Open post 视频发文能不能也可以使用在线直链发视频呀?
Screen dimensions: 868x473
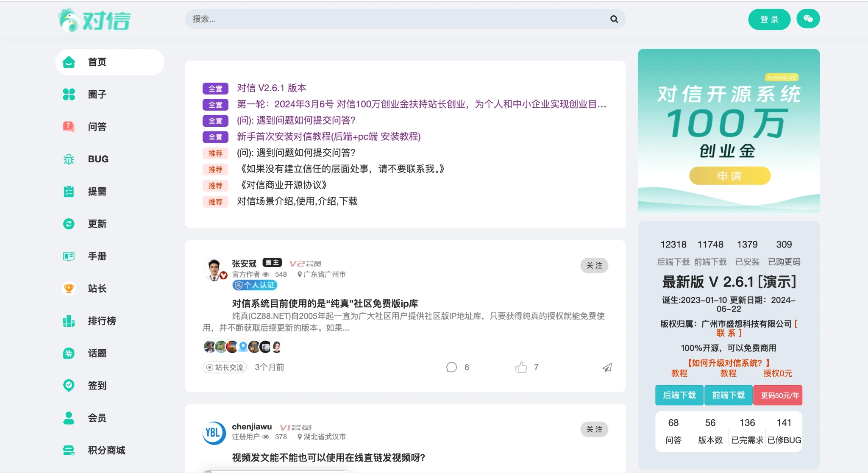(328, 458)
